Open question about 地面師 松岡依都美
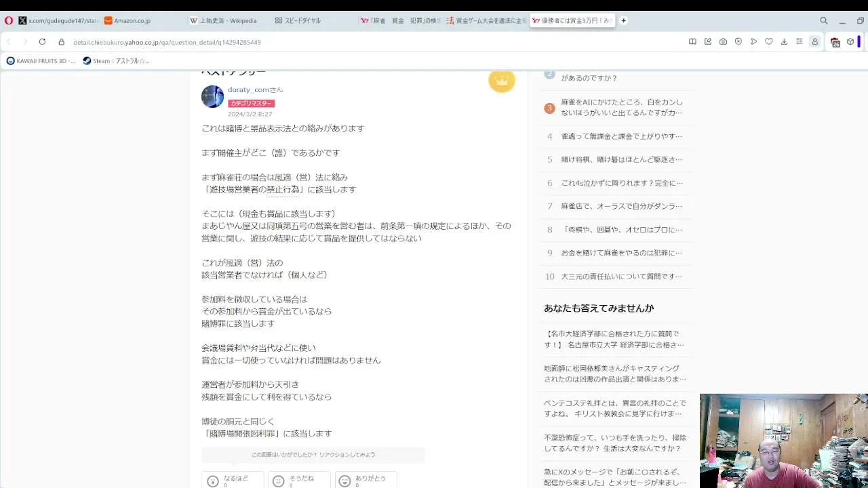This screenshot has height=488, width=868. click(615, 373)
